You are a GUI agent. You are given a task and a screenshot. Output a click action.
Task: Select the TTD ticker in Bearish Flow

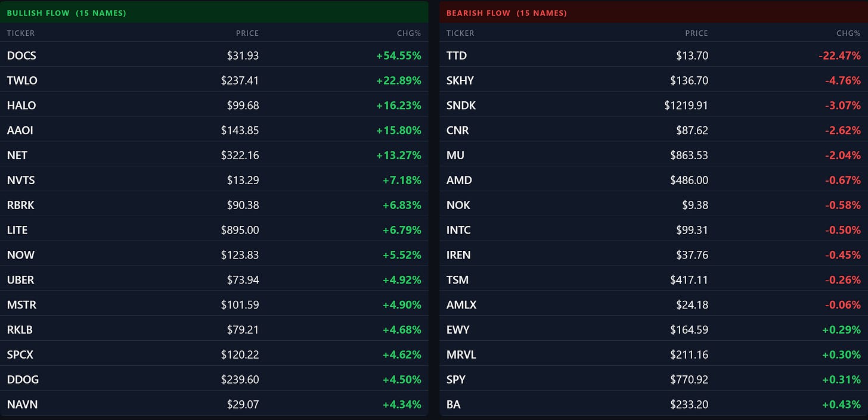click(457, 55)
